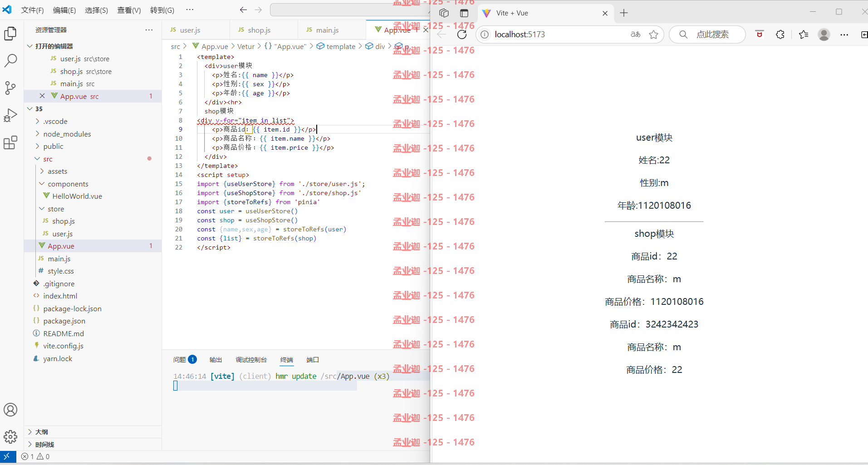Open browser extensions puzzle icon

(x=780, y=34)
